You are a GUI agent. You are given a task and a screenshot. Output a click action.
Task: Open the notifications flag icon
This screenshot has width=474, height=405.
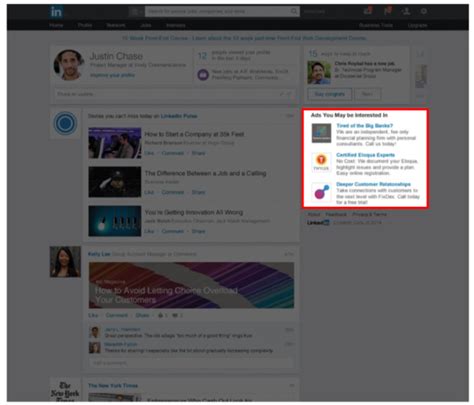click(x=387, y=11)
